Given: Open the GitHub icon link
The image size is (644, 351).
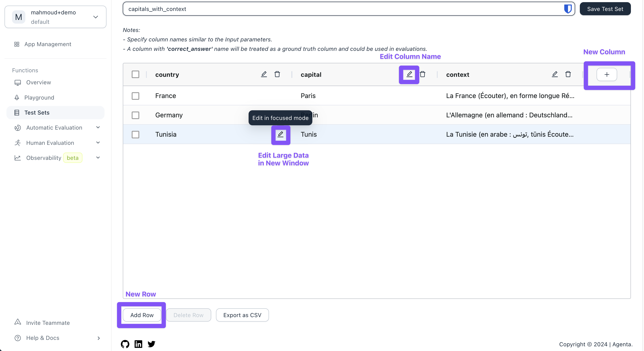Looking at the screenshot, I should point(125,344).
